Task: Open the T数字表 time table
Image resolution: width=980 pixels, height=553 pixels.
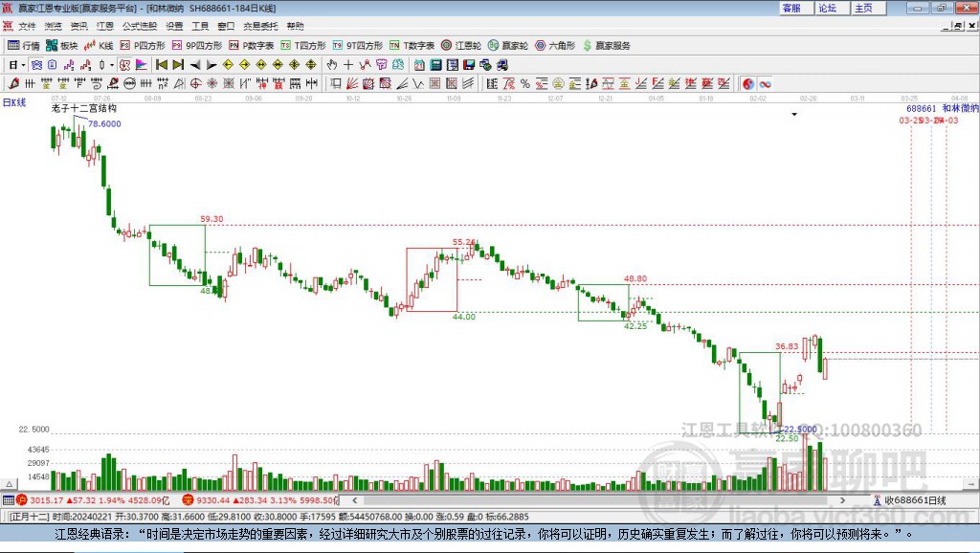Action: click(412, 46)
